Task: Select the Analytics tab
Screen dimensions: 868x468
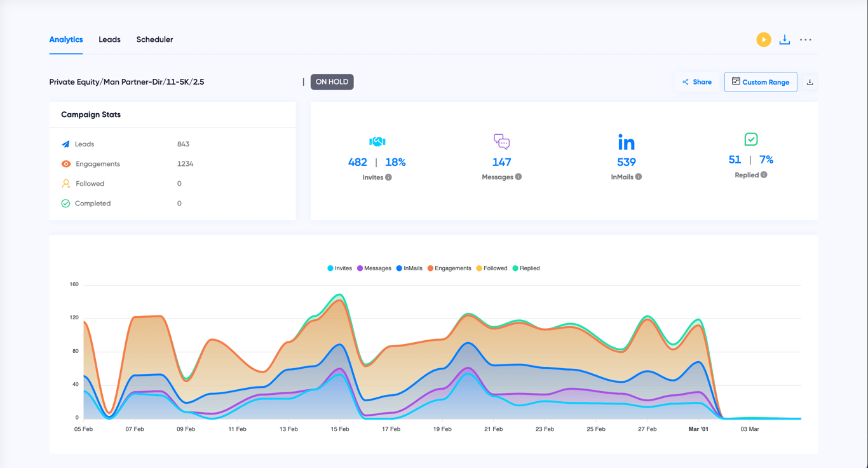Action: pyautogui.click(x=66, y=39)
